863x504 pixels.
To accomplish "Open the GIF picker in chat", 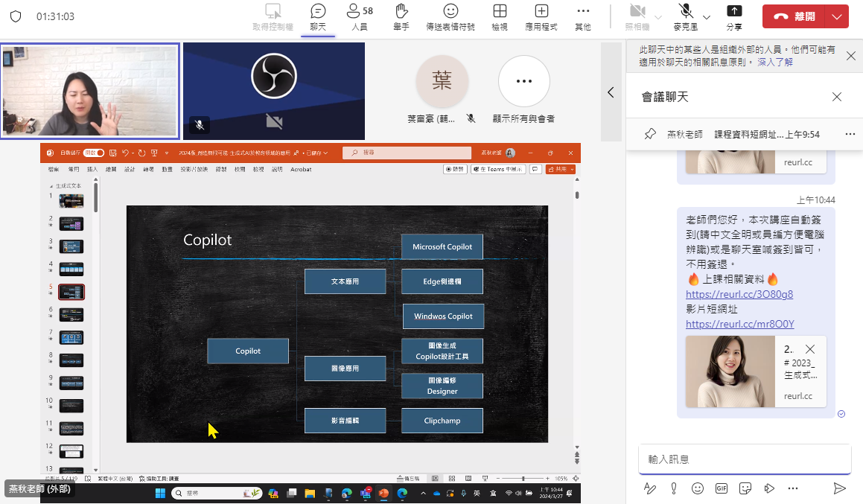I will click(721, 488).
